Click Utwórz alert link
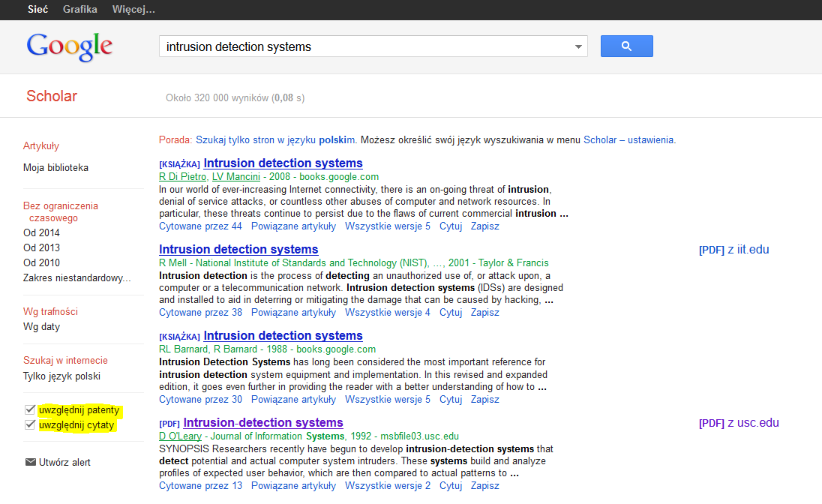 coord(64,462)
